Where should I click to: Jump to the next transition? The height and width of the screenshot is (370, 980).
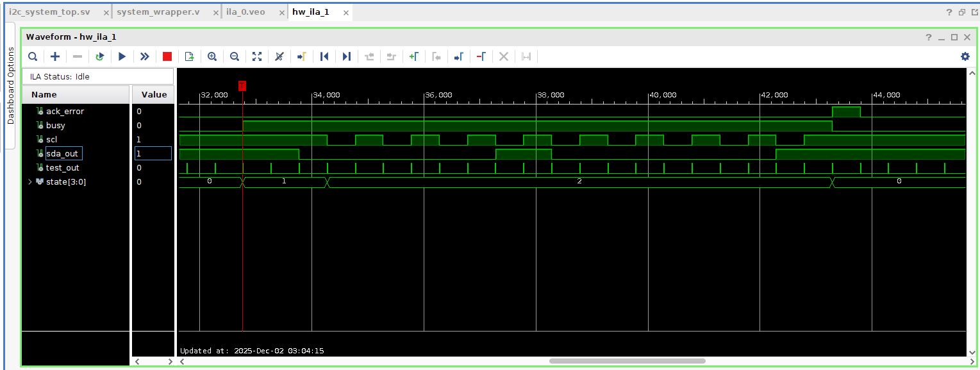pyautogui.click(x=346, y=56)
